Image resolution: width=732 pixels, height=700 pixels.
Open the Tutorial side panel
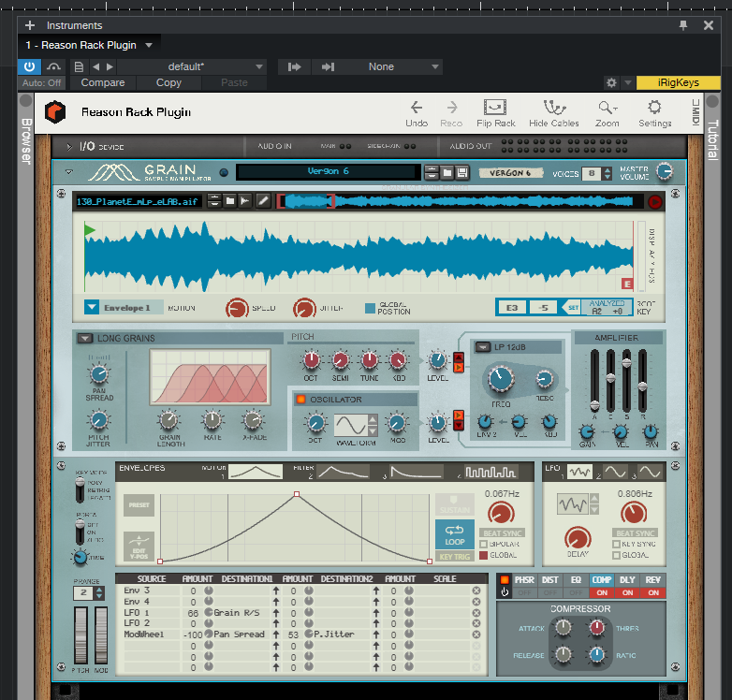[712, 139]
